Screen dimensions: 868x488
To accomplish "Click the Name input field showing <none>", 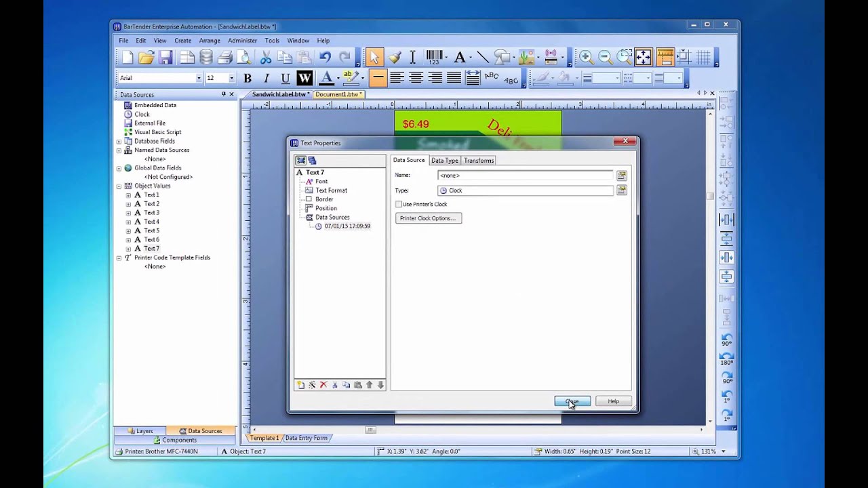I will 525,176.
